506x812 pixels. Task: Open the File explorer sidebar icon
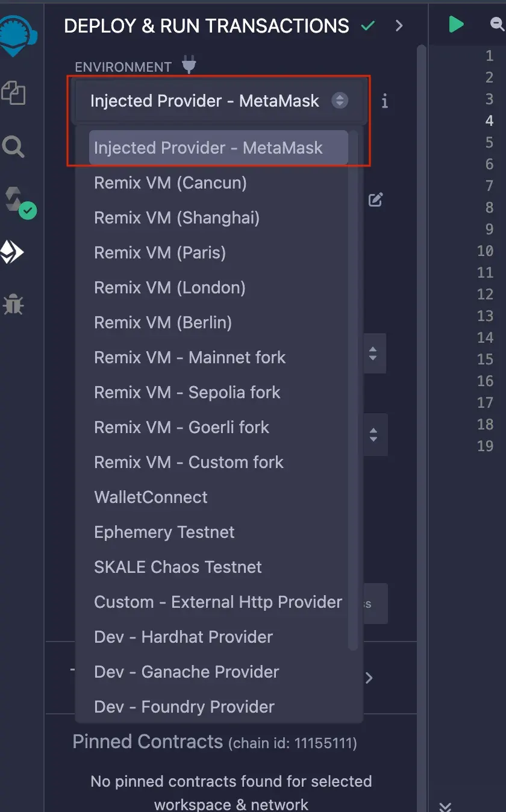13,92
